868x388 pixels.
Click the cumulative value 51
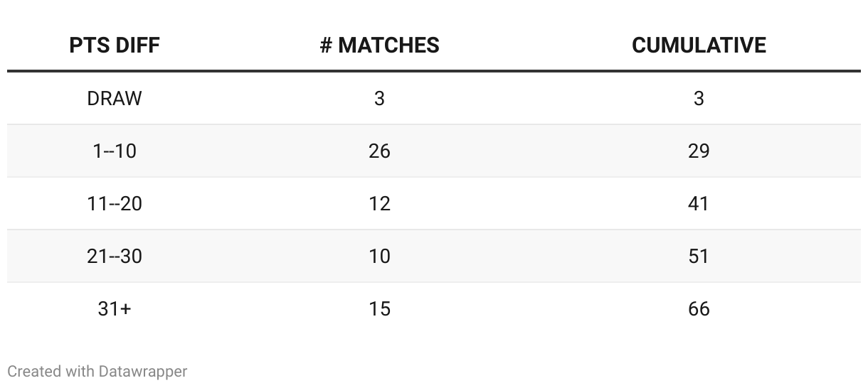[x=699, y=256]
